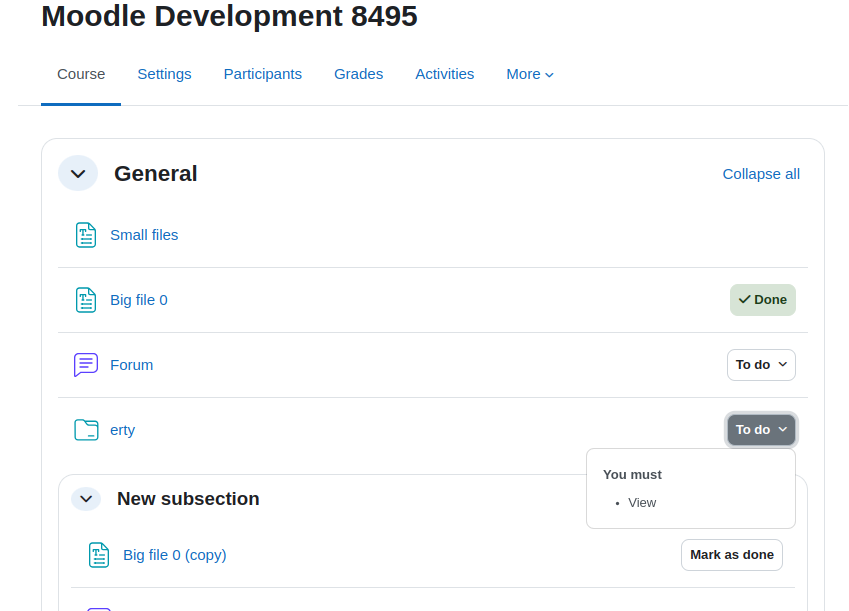849x611 pixels.
Task: Click the Collapse all link
Action: click(x=761, y=174)
